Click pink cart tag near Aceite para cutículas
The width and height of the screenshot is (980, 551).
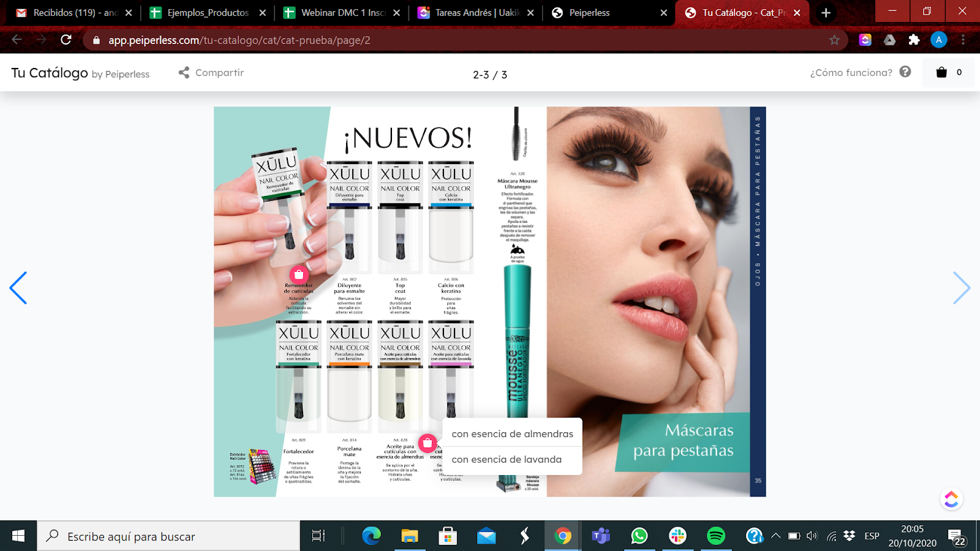point(428,443)
